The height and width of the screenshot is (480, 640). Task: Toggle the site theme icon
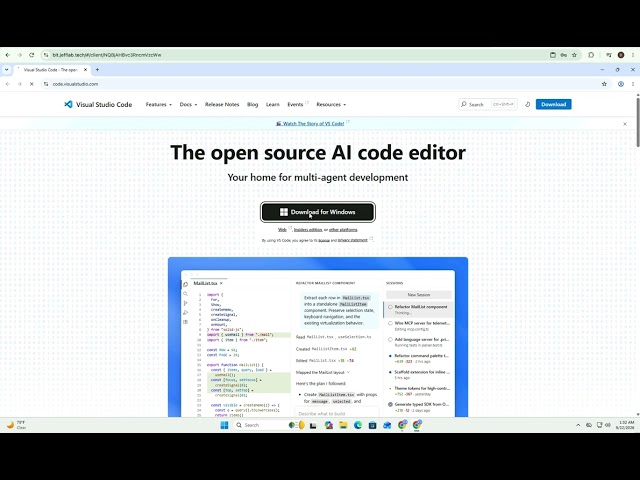[x=527, y=104]
